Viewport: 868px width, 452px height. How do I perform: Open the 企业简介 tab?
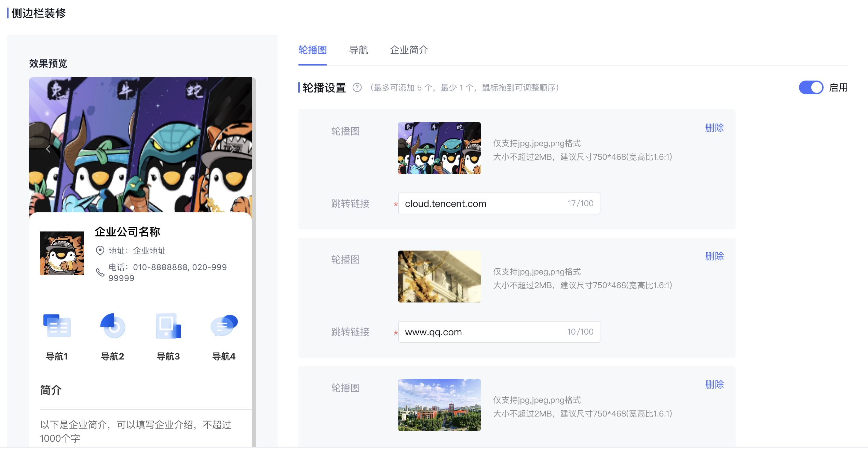coord(409,50)
